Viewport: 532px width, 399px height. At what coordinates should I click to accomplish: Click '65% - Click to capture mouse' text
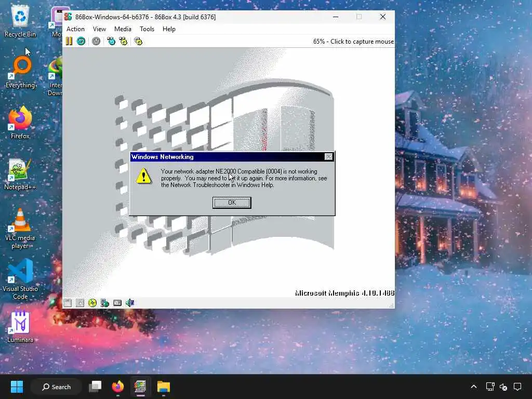pos(353,42)
